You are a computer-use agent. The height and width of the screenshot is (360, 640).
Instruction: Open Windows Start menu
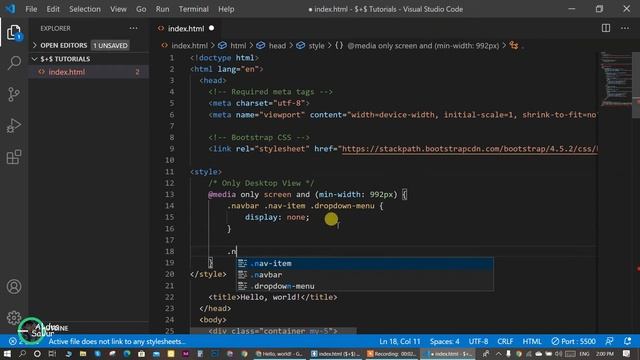click(7, 353)
